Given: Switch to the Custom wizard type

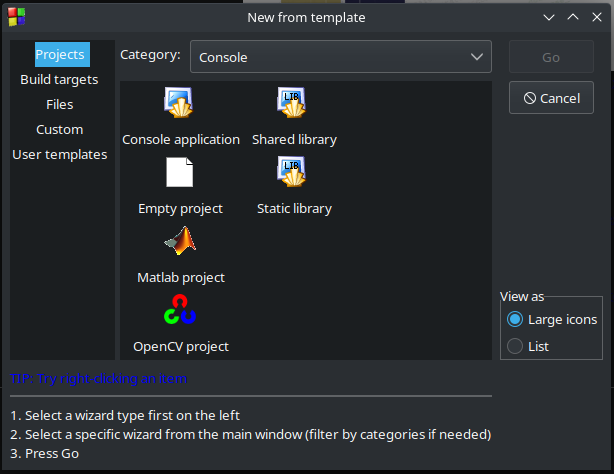Looking at the screenshot, I should pyautogui.click(x=60, y=130).
